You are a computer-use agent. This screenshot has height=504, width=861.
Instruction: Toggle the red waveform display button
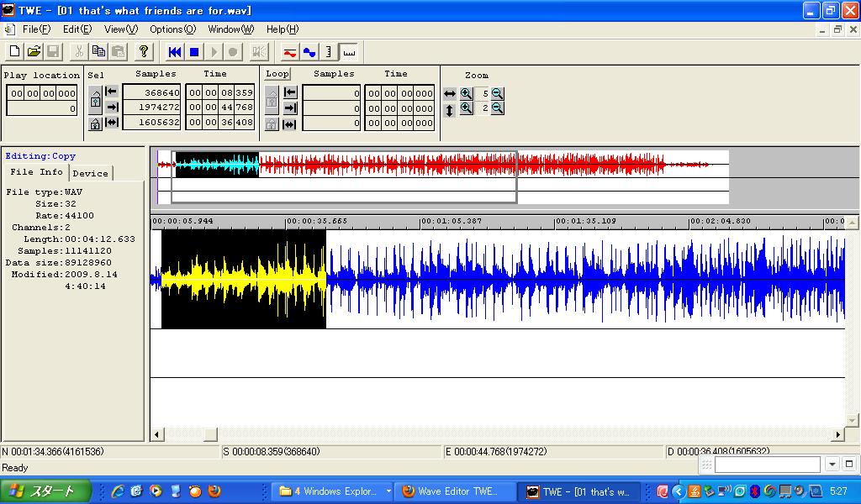point(290,52)
